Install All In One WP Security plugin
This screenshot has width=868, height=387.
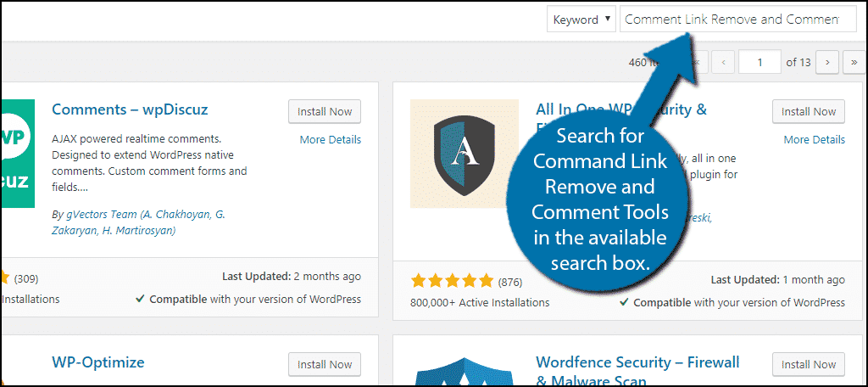808,111
